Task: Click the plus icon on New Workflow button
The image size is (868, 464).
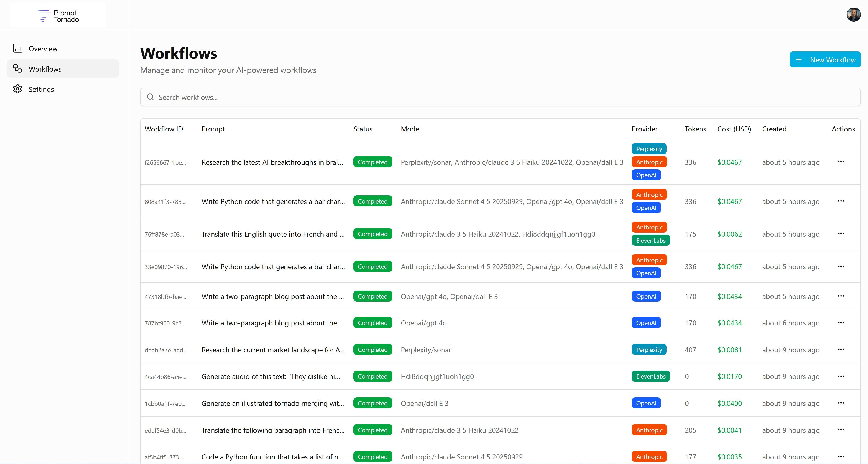Action: click(799, 60)
